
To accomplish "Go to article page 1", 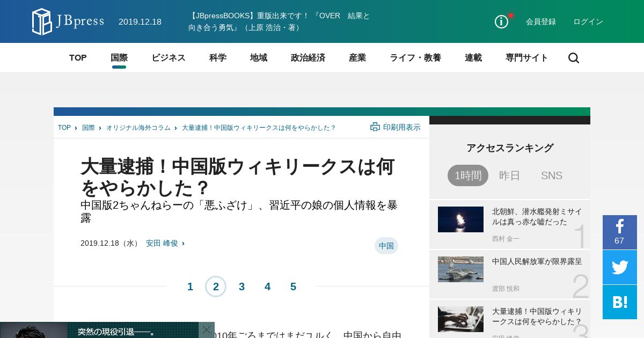I will (190, 286).
